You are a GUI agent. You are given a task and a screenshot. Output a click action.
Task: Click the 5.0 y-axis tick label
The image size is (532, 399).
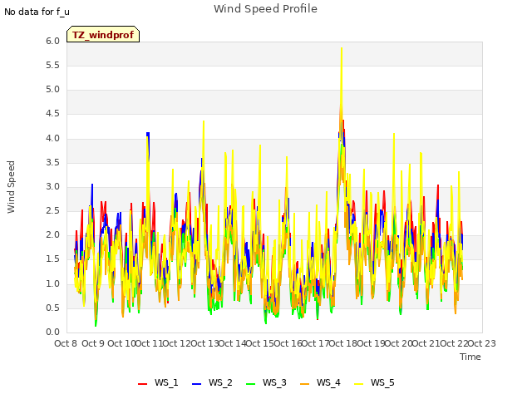(53, 90)
